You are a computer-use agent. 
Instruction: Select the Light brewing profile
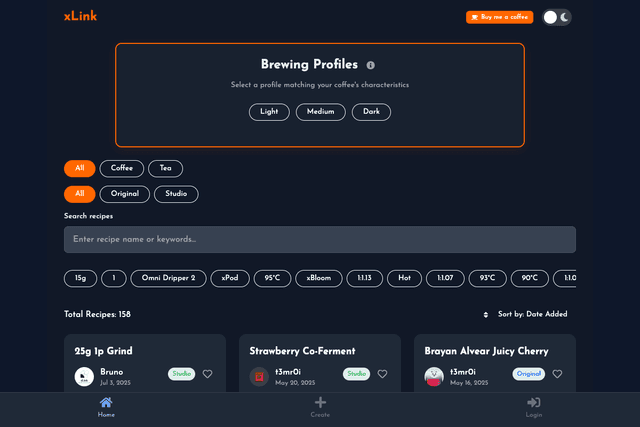269,112
